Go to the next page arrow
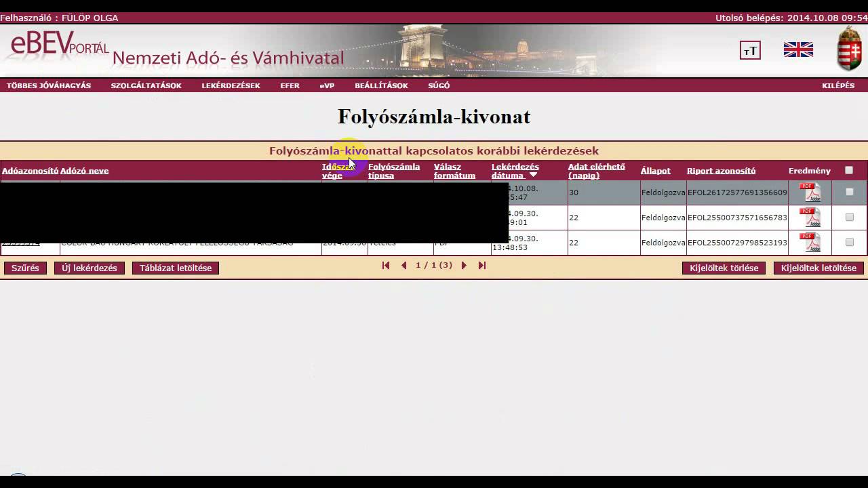 464,266
